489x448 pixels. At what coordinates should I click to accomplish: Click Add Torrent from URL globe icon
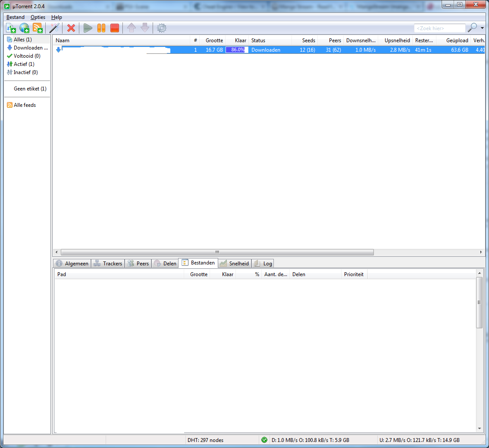(25, 28)
